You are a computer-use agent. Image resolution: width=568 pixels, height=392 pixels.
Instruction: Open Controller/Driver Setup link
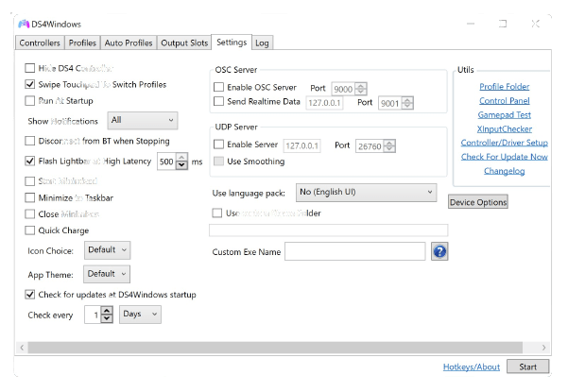coord(505,143)
